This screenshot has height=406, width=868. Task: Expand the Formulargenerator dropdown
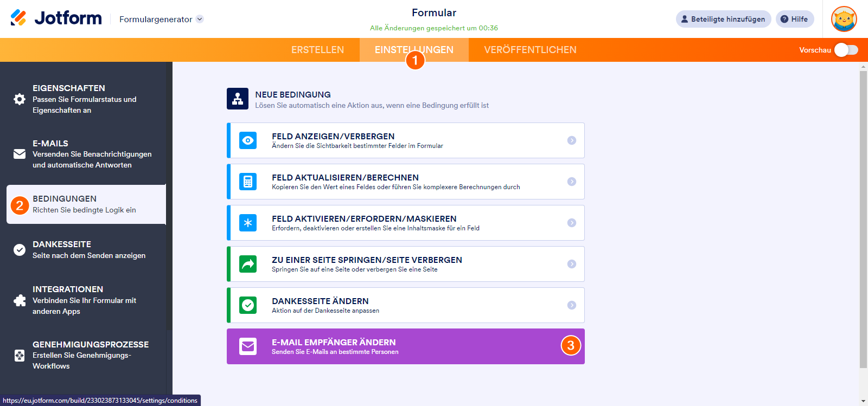click(x=200, y=19)
